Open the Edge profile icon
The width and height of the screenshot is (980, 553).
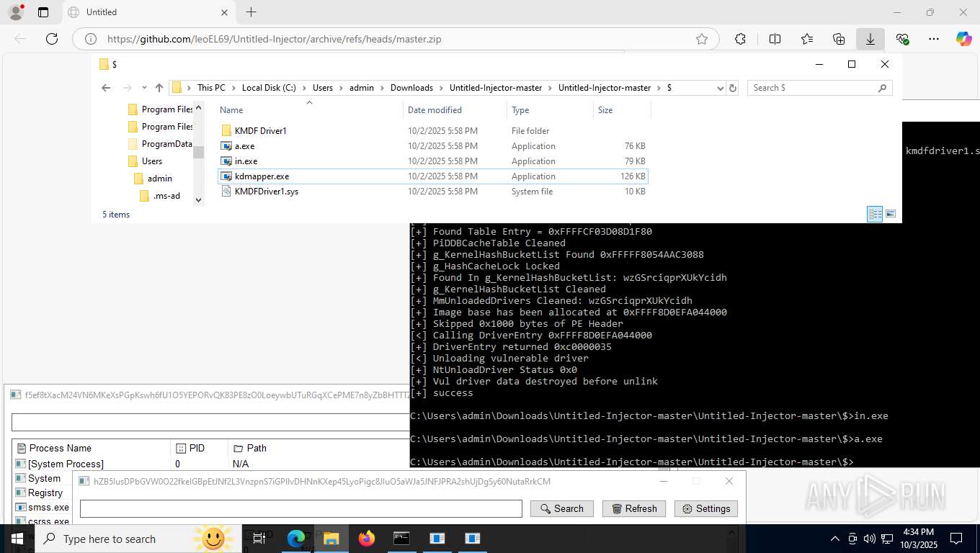(x=15, y=12)
